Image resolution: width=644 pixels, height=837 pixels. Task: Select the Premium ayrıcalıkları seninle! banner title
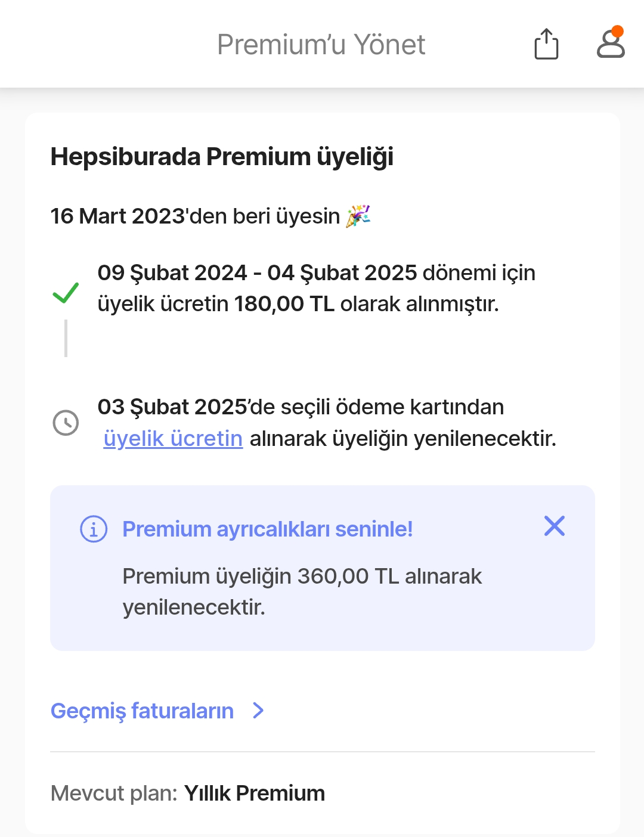(x=267, y=529)
